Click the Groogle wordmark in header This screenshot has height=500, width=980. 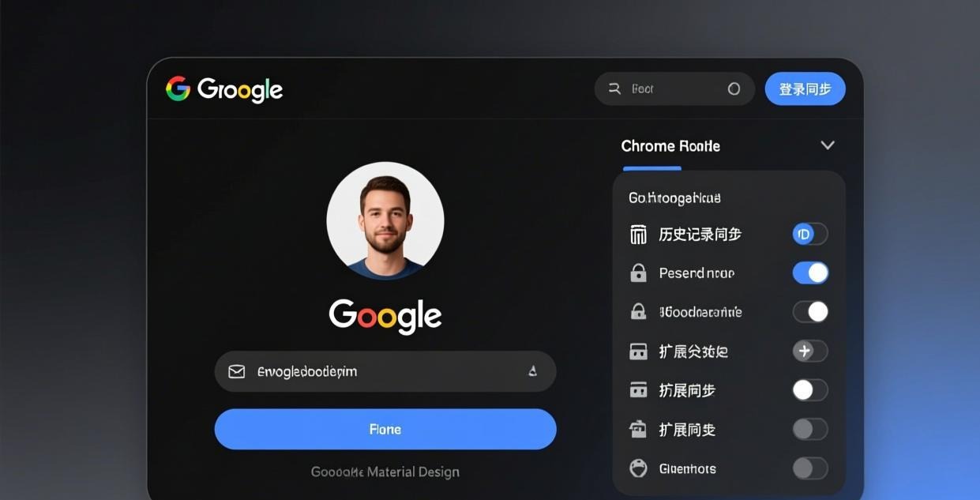[240, 90]
